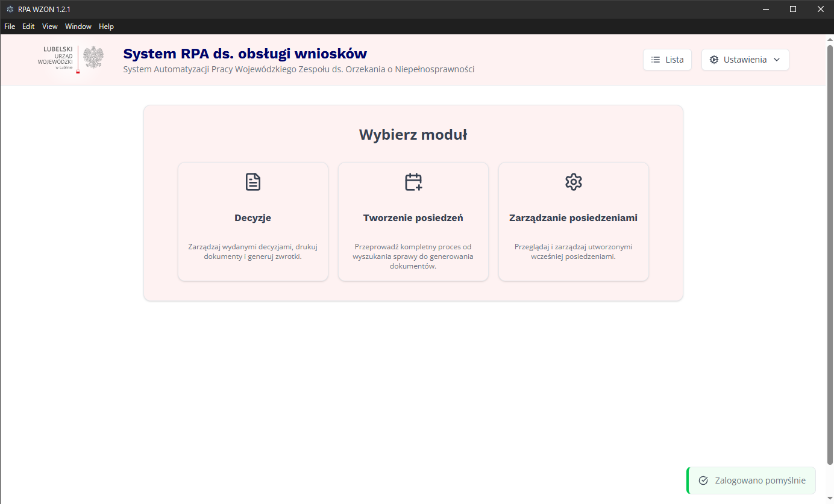This screenshot has width=834, height=504.
Task: Click the vertical scrollbar on the right
Action: coord(829,253)
